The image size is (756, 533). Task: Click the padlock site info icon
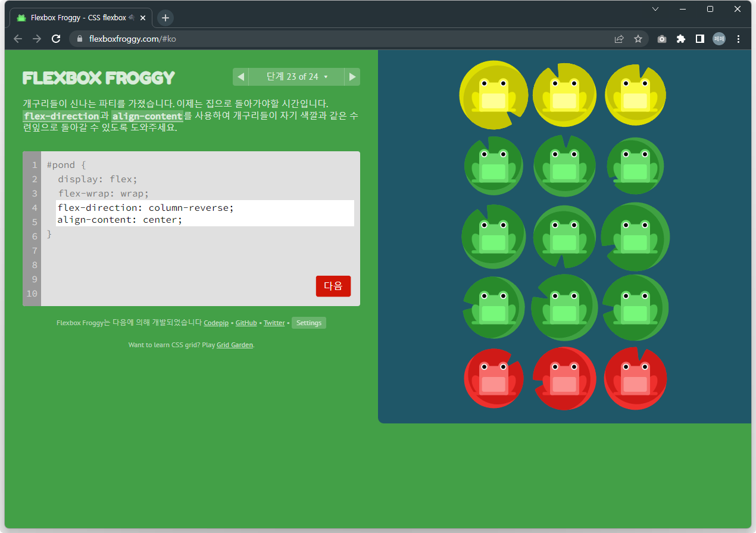[x=79, y=39]
